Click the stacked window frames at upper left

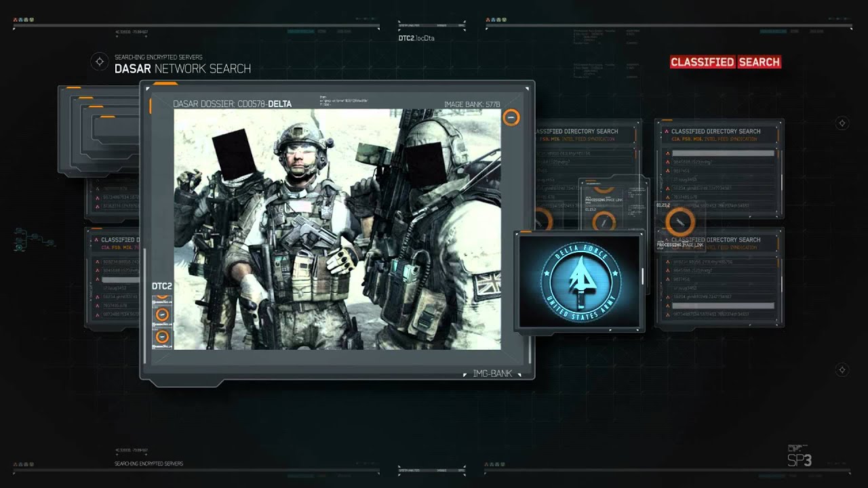(100, 131)
